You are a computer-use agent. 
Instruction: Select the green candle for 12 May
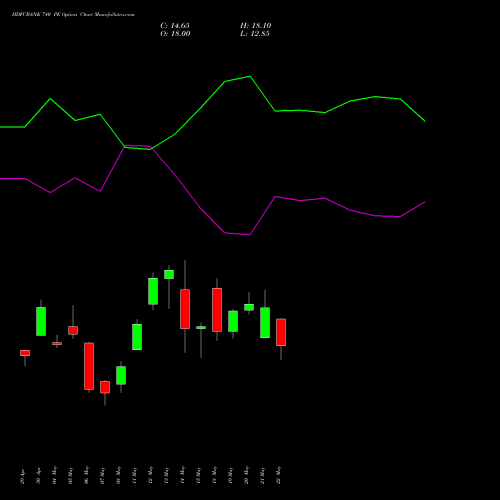(x=153, y=291)
